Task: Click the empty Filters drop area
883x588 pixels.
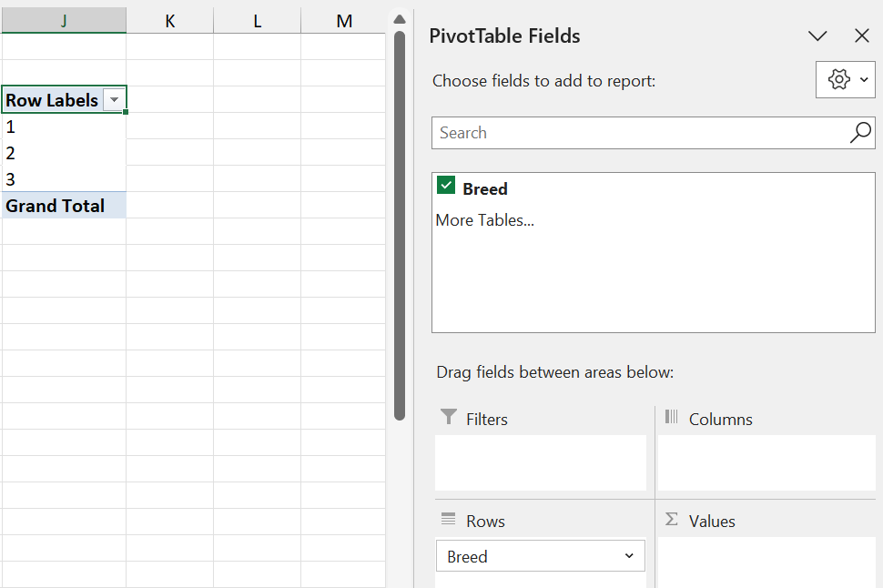Action: (x=541, y=462)
